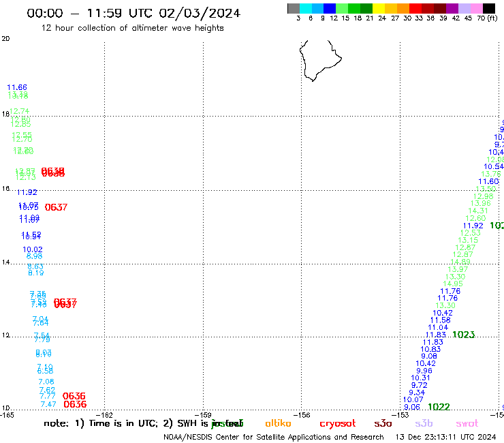Click the wave height value '9.06'

pyautogui.click(x=412, y=407)
